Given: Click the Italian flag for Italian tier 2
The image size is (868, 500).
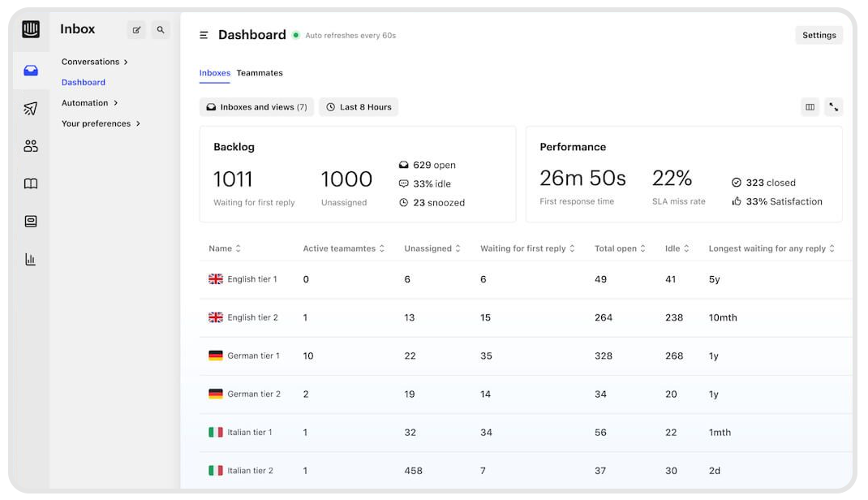Looking at the screenshot, I should [x=215, y=471].
